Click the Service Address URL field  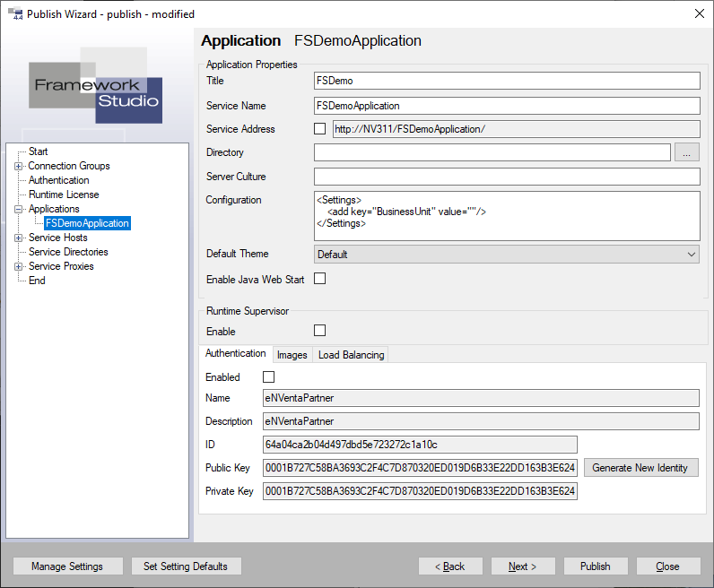[x=517, y=129]
